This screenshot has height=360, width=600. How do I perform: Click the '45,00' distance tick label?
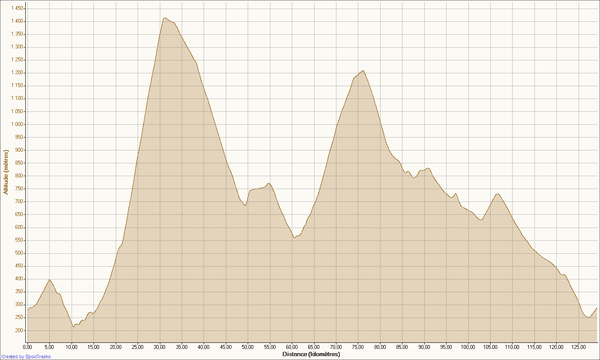(x=226, y=347)
